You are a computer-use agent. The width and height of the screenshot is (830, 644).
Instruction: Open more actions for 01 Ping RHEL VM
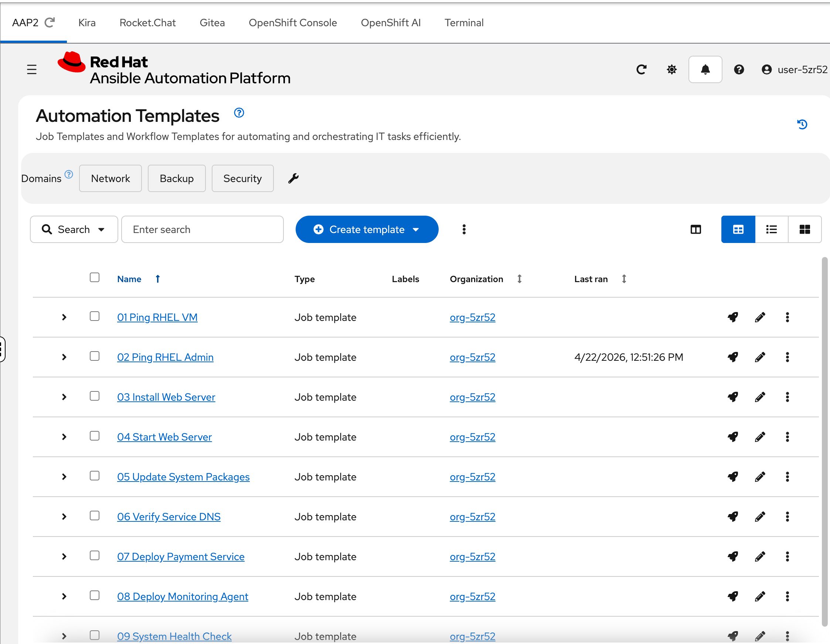coord(787,317)
